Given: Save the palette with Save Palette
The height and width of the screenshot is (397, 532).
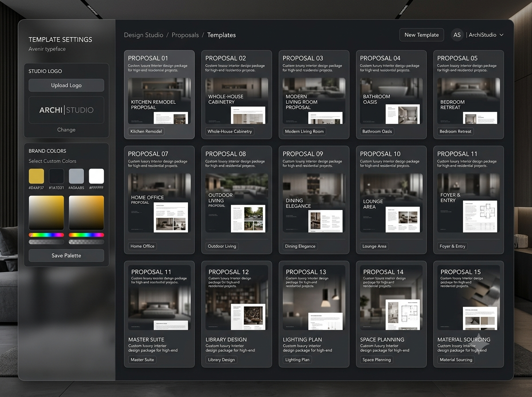Looking at the screenshot, I should (x=66, y=256).
